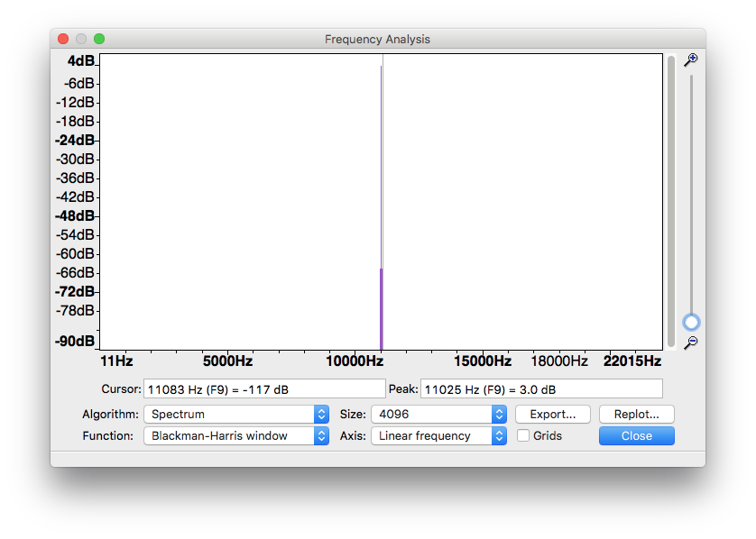This screenshot has width=756, height=539.
Task: Click the blue Close button
Action: (636, 436)
